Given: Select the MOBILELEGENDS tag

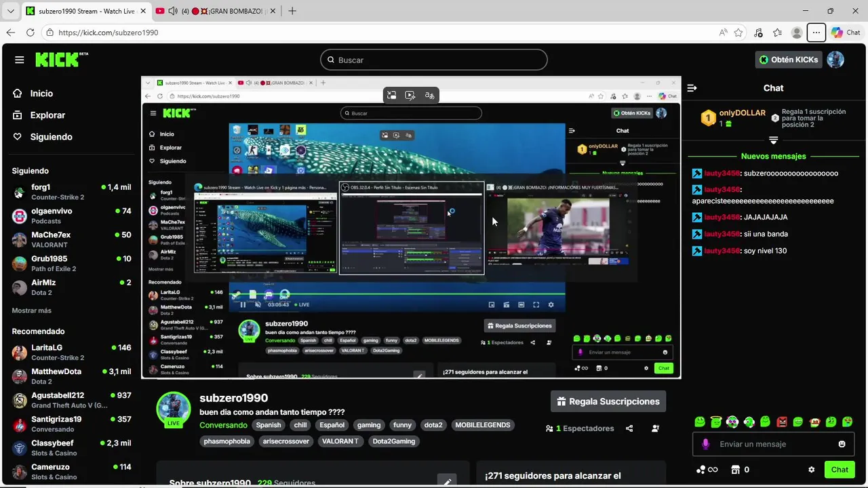Looking at the screenshot, I should pyautogui.click(x=483, y=425).
